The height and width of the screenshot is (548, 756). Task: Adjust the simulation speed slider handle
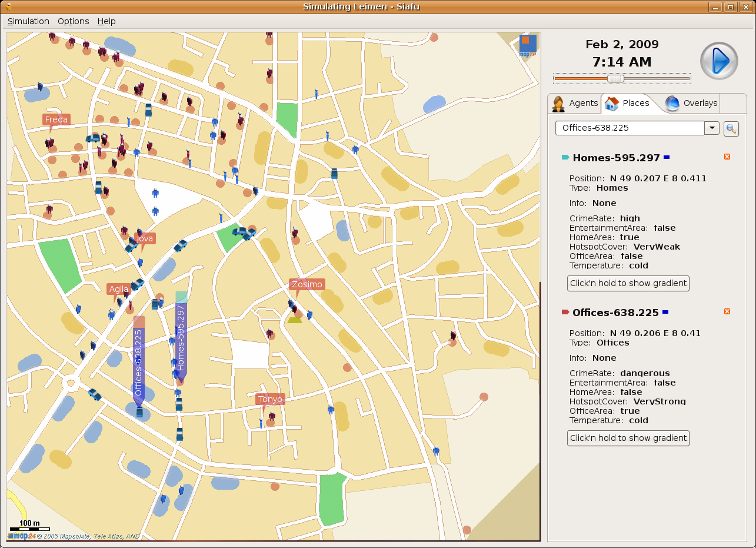click(615, 78)
